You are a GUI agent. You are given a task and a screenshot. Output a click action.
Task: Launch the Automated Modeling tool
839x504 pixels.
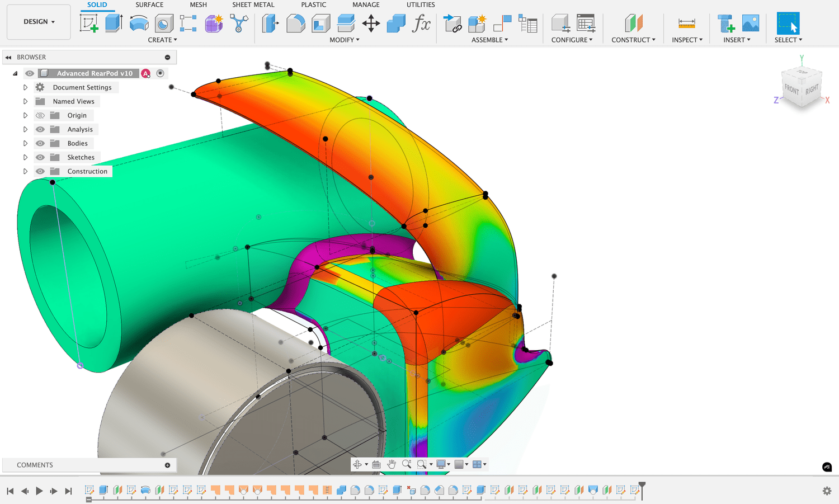[x=239, y=23]
